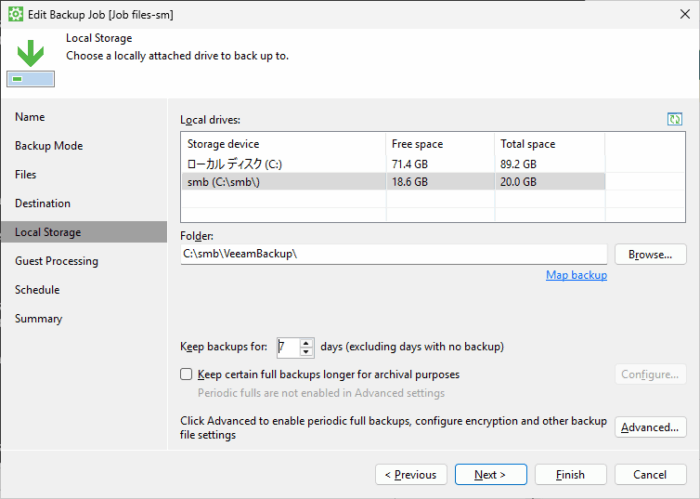Image resolution: width=700 pixels, height=499 pixels.
Task: Increase backup retention days with up arrow
Action: pyautogui.click(x=306, y=343)
